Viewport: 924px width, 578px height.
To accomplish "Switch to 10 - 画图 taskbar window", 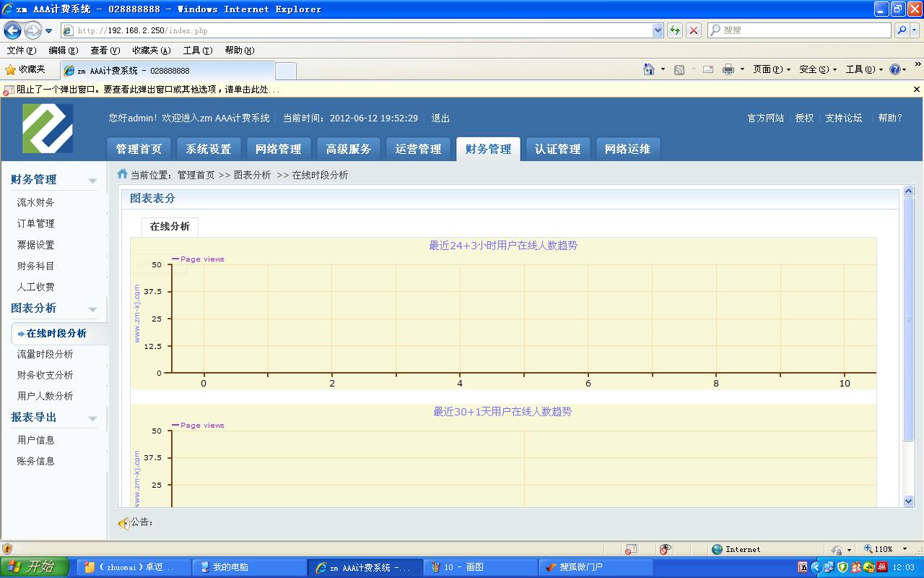I will click(480, 567).
